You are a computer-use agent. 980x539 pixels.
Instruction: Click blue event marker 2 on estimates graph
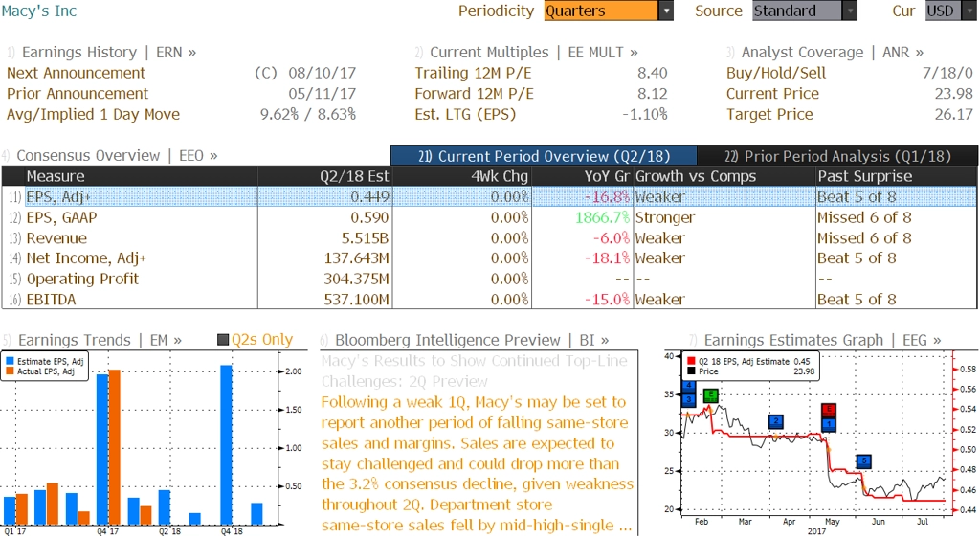(775, 422)
